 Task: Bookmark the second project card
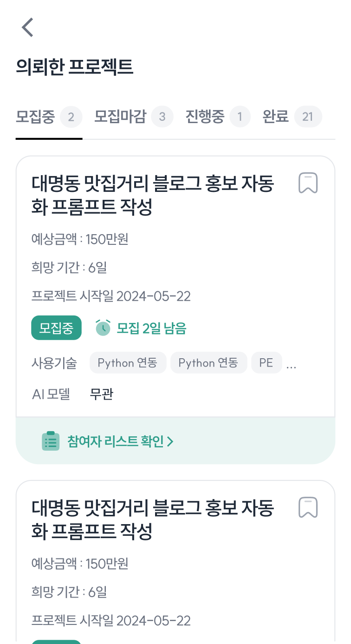(x=308, y=507)
